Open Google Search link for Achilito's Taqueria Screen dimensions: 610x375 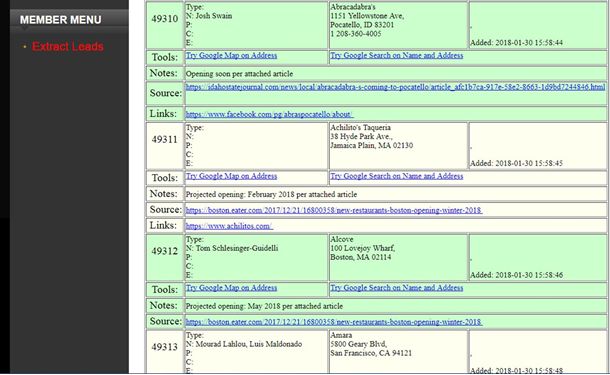pyautogui.click(x=396, y=176)
